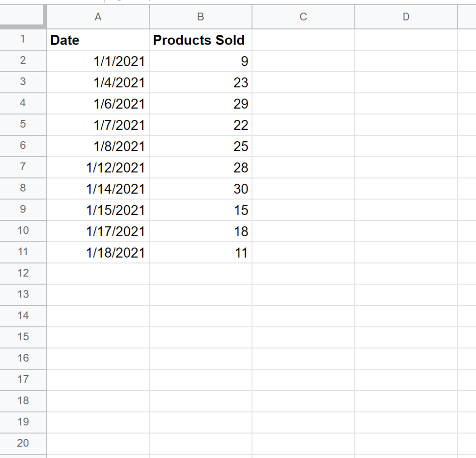Click empty cell C2
The width and height of the screenshot is (476, 458).
coord(303,61)
